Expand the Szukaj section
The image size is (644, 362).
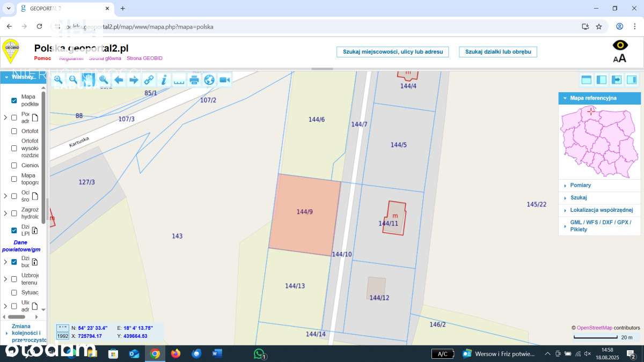click(x=599, y=197)
